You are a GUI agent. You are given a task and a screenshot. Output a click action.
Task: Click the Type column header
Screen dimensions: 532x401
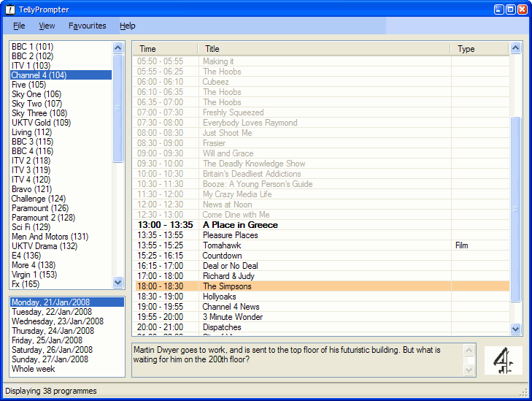coord(479,49)
